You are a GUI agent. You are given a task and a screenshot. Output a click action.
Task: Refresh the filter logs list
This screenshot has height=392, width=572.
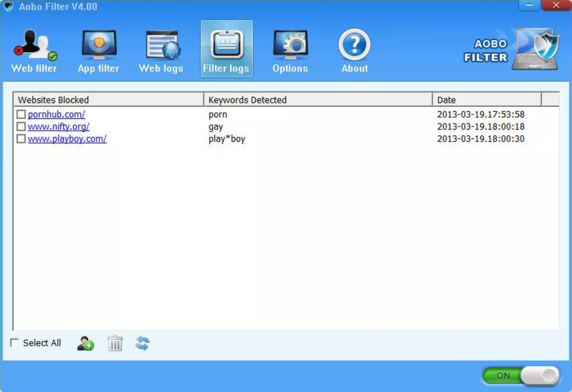tap(142, 343)
